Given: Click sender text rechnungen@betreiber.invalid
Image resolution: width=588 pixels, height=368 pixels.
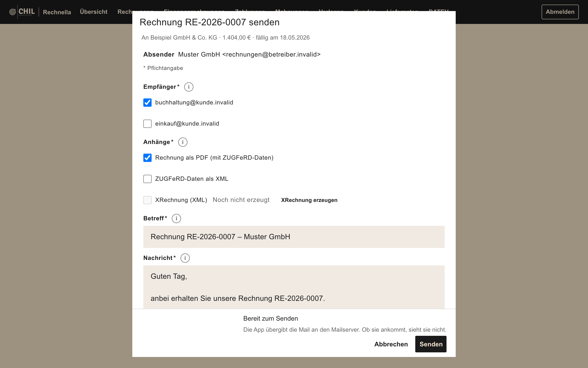Looking at the screenshot, I should [x=271, y=55].
